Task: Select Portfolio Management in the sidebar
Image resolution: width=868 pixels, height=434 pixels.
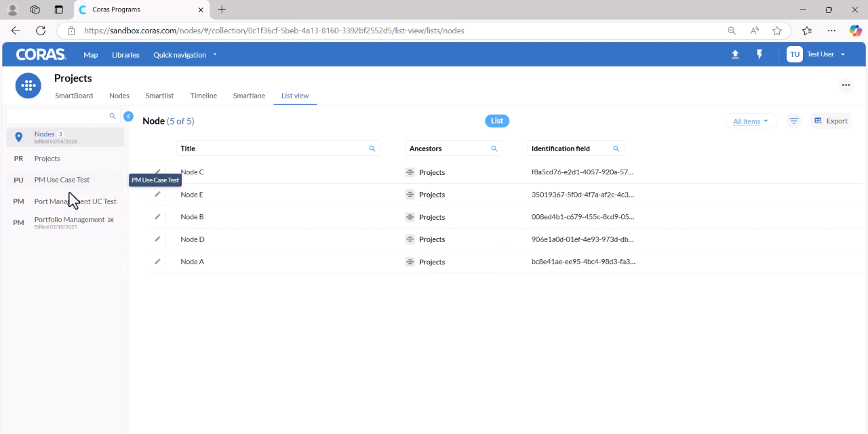Action: pyautogui.click(x=65, y=222)
